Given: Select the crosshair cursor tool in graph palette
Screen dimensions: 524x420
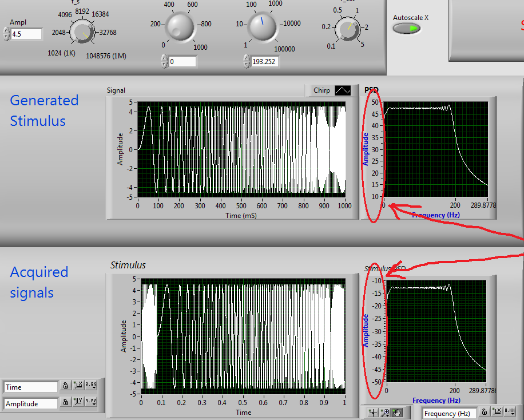Looking at the screenshot, I should tap(373, 413).
